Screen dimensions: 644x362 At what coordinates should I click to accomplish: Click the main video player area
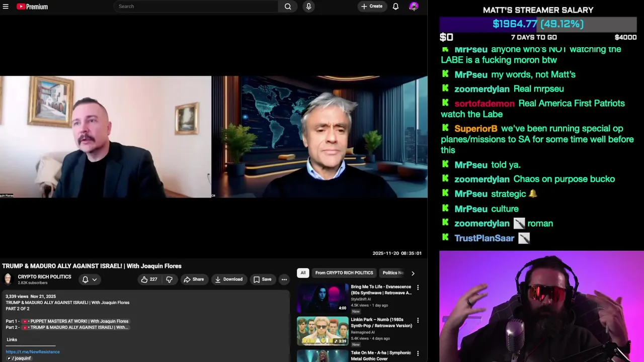(214, 137)
